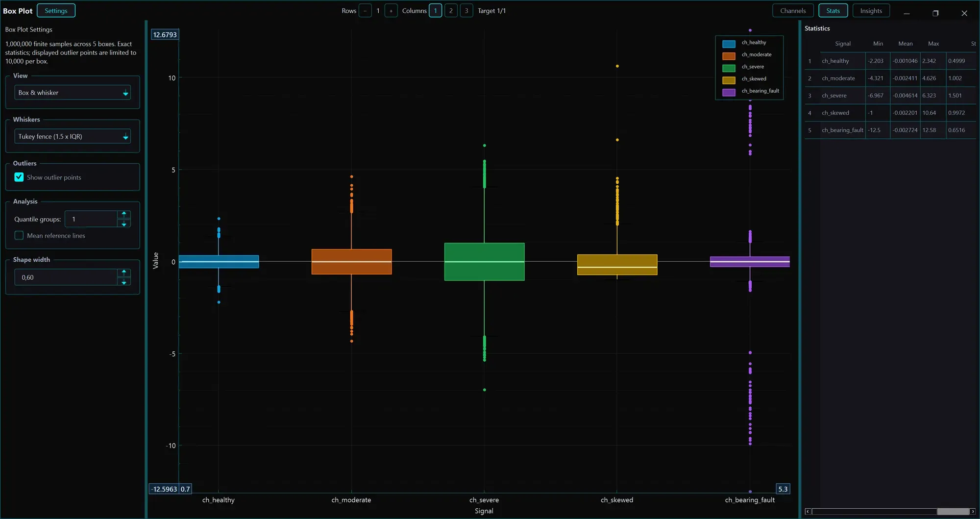This screenshot has height=519, width=980.
Task: Increase Shape width with up arrow
Action: tap(124, 272)
